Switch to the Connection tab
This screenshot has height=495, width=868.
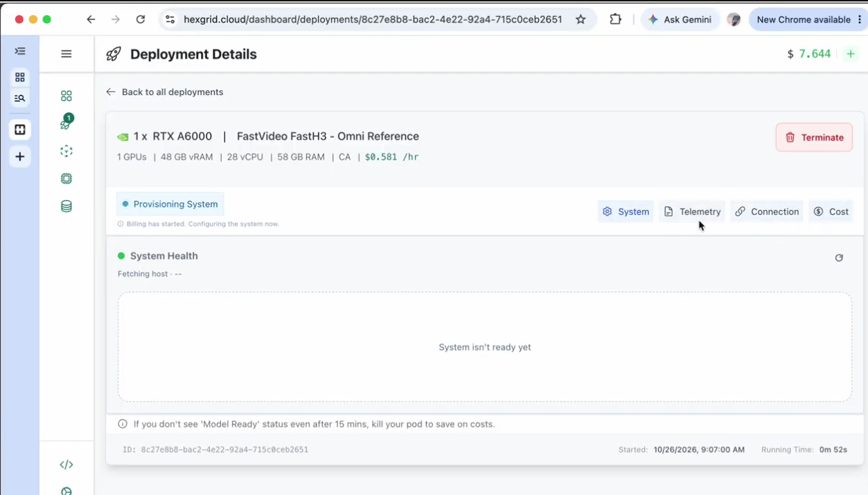coord(767,211)
